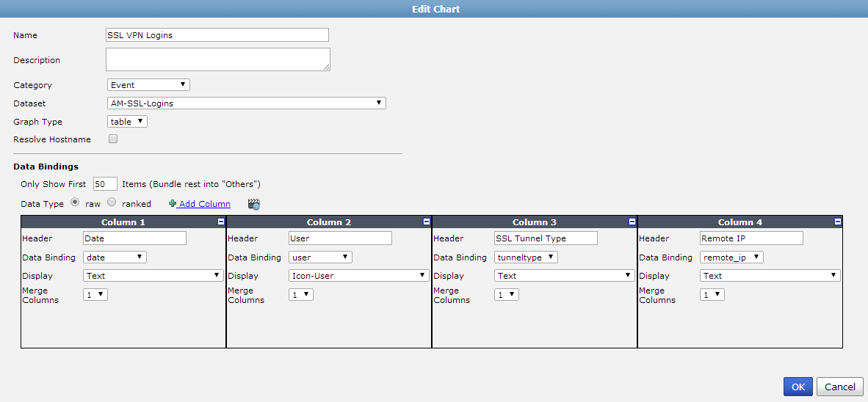Select the raw data type radio button
This screenshot has width=868, height=402.
click(76, 203)
